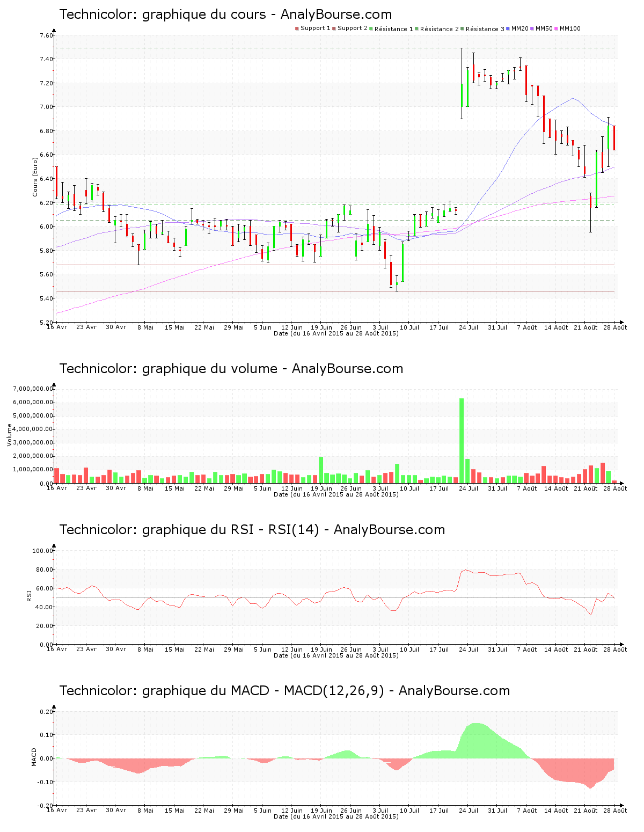Viewport: 644px width, 832px height.
Task: Click '31 Juil' on the MACD chart axis
Action: pos(497,811)
